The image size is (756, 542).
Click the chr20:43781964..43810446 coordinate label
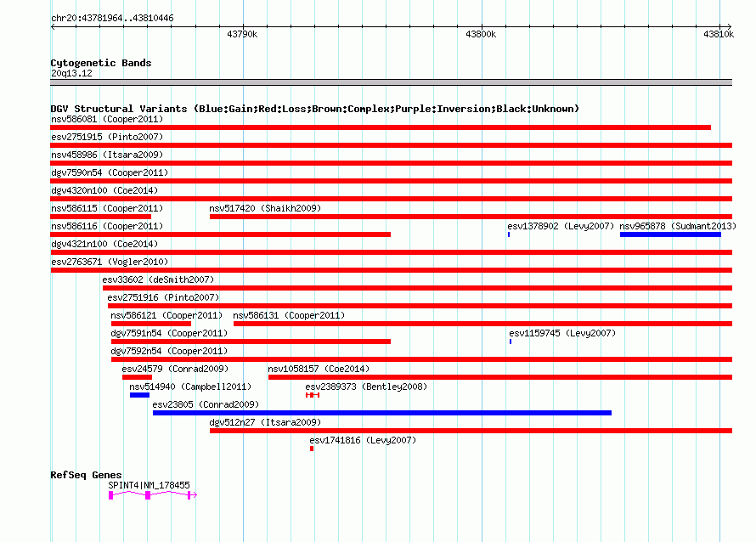click(x=112, y=19)
